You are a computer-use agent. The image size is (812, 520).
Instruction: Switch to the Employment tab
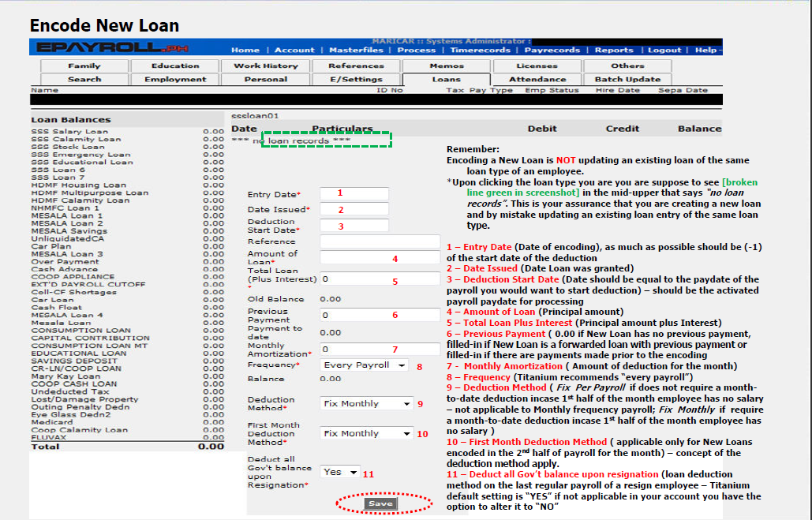pyautogui.click(x=175, y=79)
